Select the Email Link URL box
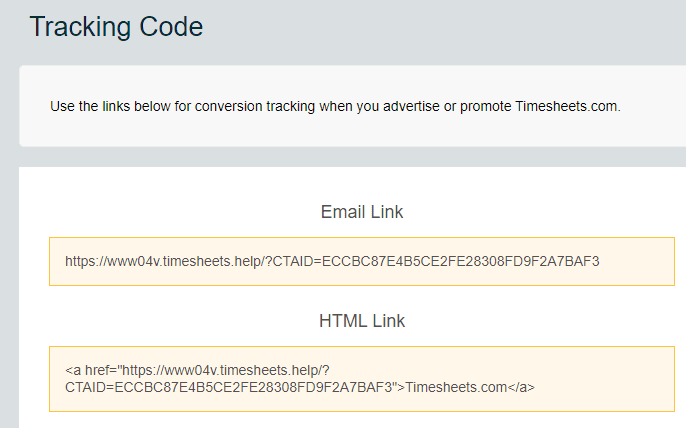 coord(362,261)
